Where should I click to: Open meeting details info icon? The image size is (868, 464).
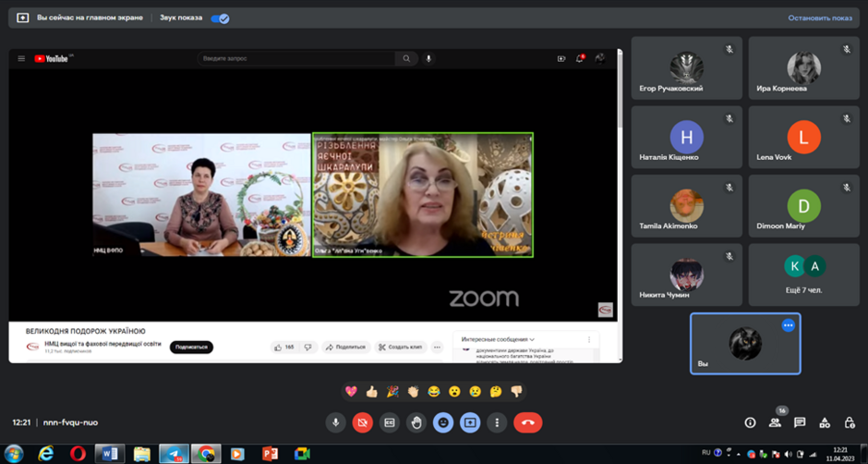coord(750,423)
